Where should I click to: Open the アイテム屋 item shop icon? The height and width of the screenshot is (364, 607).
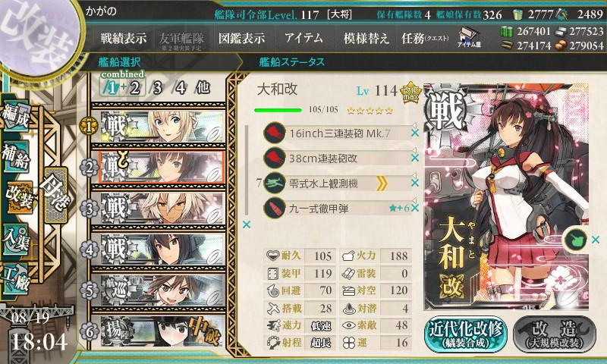(x=469, y=37)
